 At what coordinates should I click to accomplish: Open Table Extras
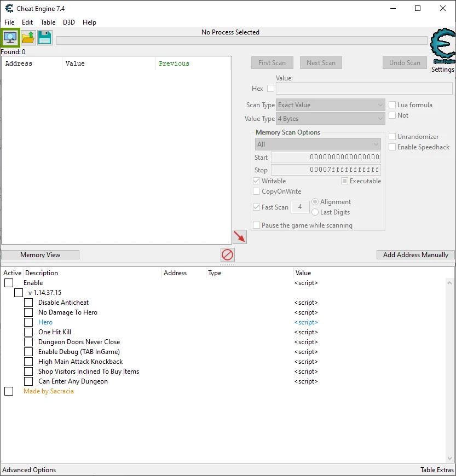tap(437, 469)
